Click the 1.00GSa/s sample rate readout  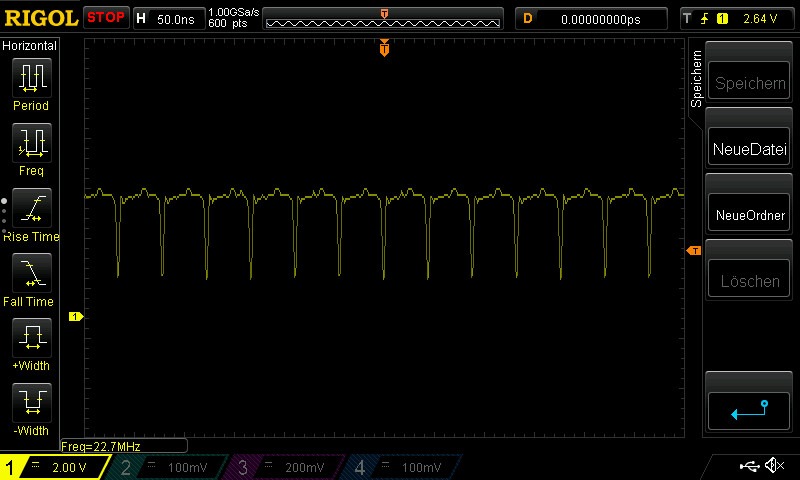(x=233, y=12)
